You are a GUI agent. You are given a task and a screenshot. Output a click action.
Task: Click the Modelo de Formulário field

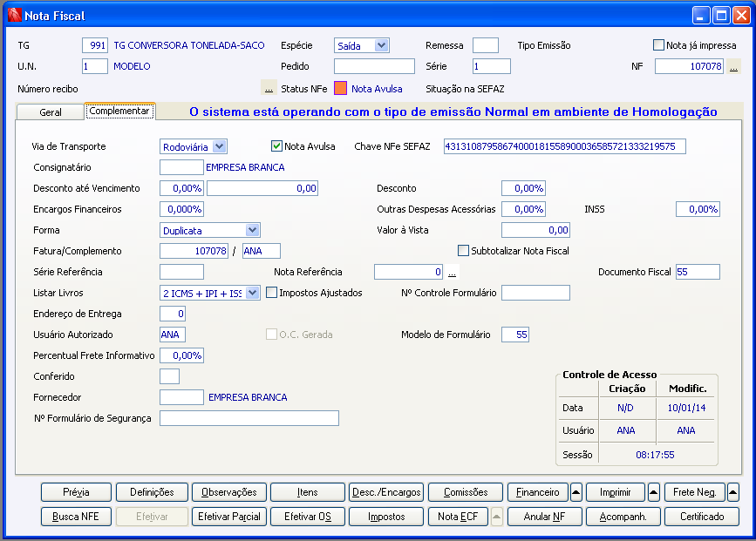tap(515, 335)
